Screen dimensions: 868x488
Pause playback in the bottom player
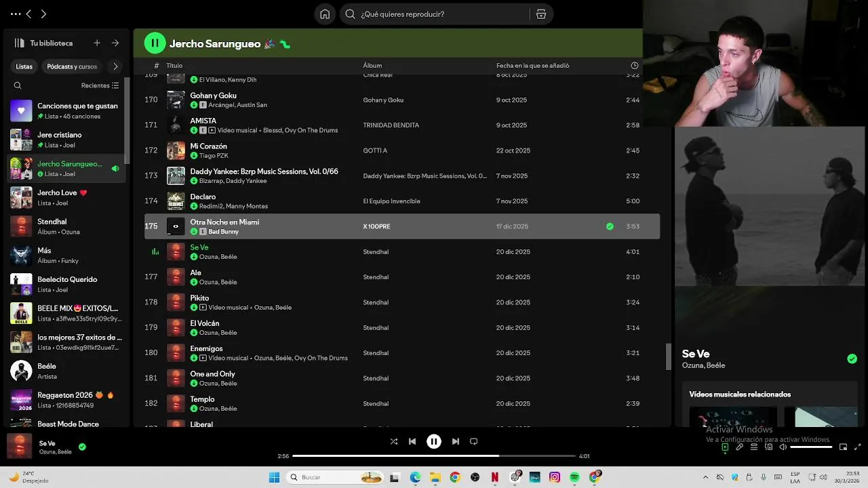pyautogui.click(x=434, y=441)
